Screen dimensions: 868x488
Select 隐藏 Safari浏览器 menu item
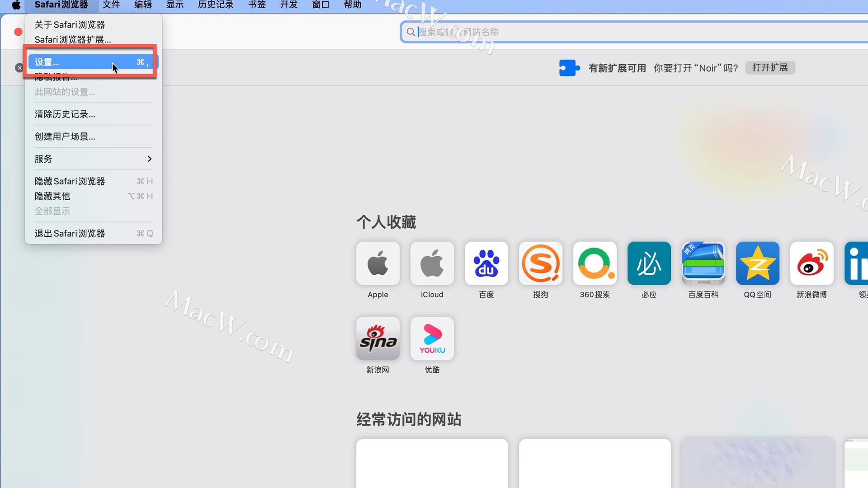pos(93,181)
